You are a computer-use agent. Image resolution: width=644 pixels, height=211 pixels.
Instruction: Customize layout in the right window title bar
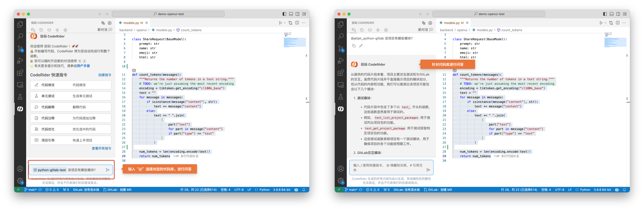coord(625,14)
